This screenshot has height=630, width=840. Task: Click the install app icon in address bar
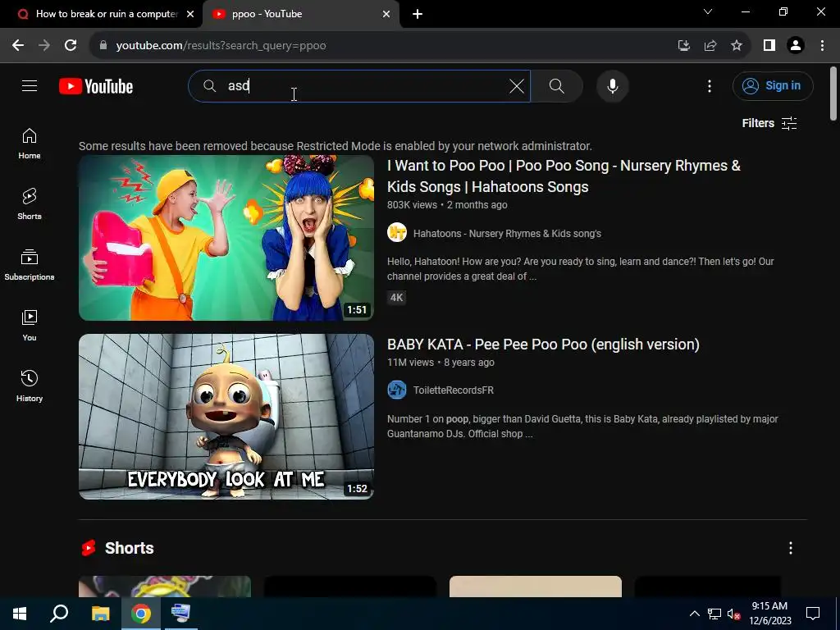pos(683,46)
